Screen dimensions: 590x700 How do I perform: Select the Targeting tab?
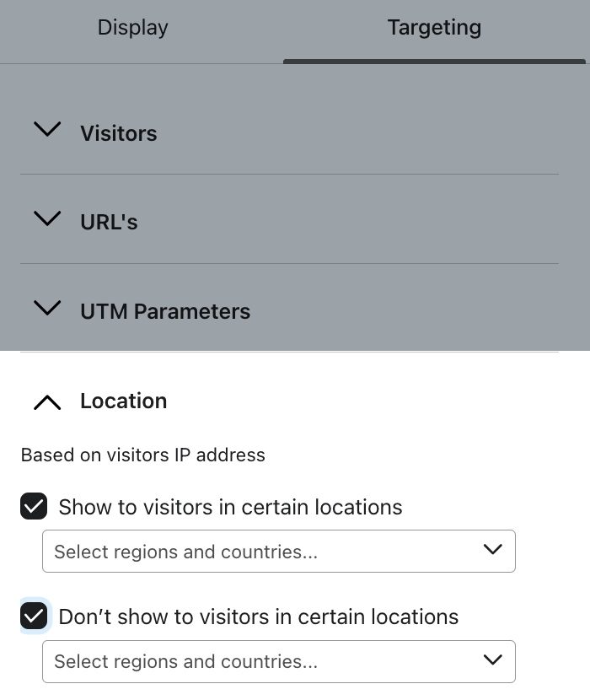434,28
